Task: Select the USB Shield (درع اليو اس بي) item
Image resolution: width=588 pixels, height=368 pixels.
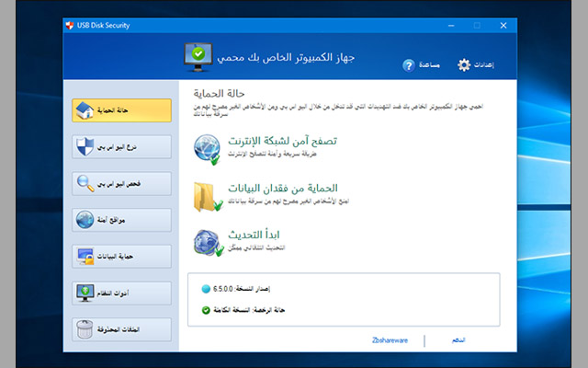Action: pos(121,147)
